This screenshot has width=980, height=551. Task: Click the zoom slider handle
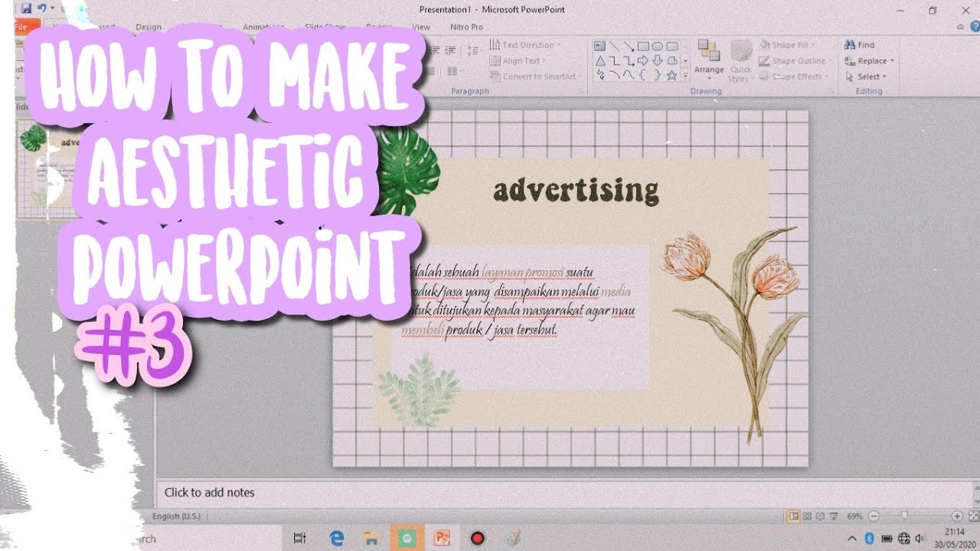[x=904, y=517]
